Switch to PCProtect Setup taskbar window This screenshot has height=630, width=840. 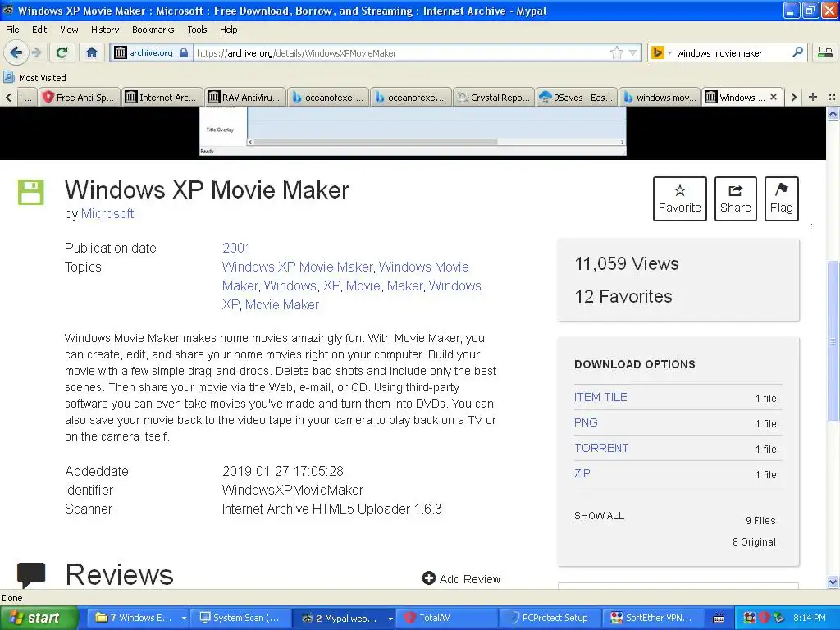550,618
